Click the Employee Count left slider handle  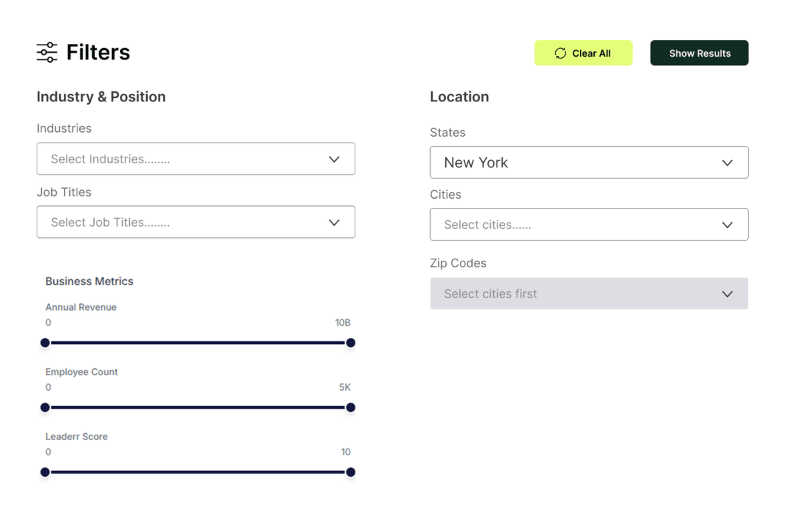point(45,407)
